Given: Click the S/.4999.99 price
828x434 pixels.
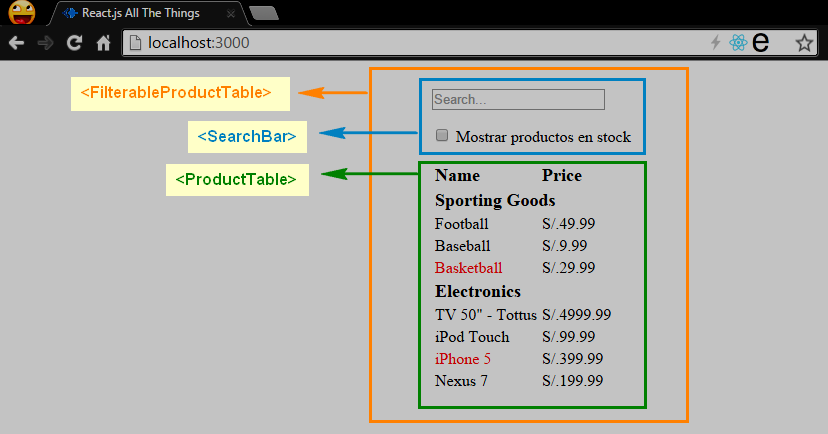Looking at the screenshot, I should pos(577,315).
